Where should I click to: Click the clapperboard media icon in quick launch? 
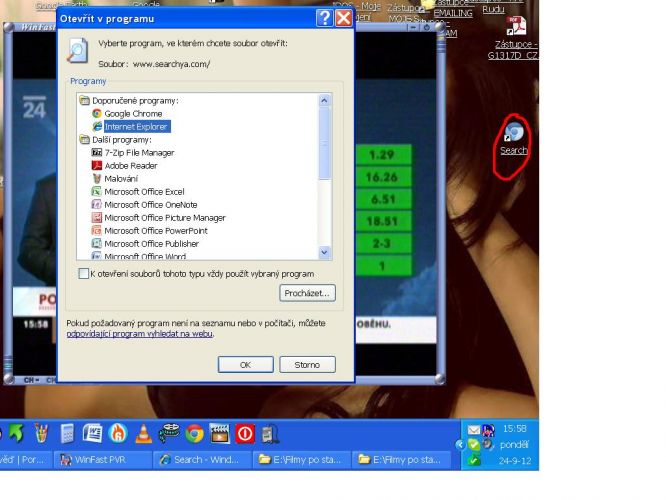[x=220, y=434]
